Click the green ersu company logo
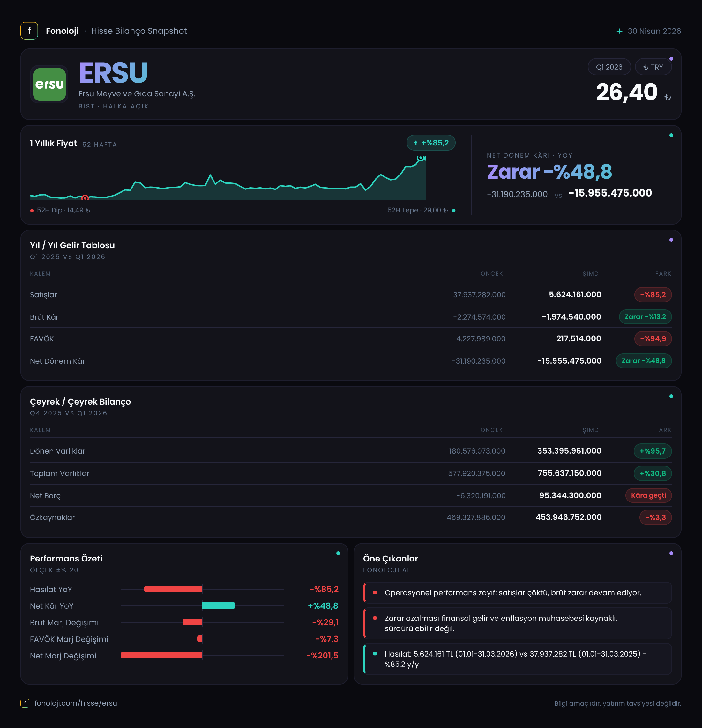Screen dimensions: 702x728 [x=49, y=84]
